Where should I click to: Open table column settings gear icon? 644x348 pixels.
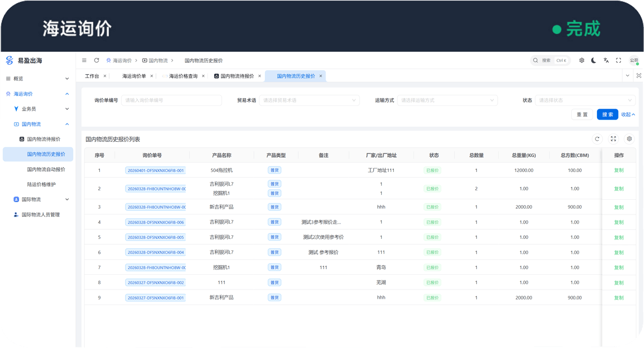coord(629,139)
